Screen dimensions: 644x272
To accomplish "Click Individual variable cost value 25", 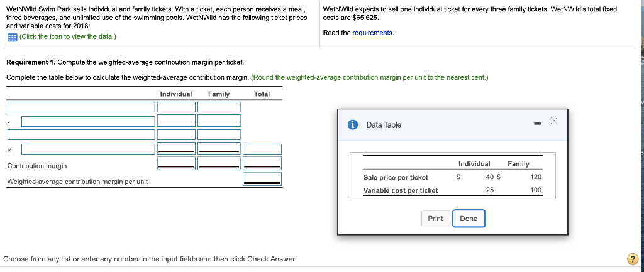I will (489, 190).
